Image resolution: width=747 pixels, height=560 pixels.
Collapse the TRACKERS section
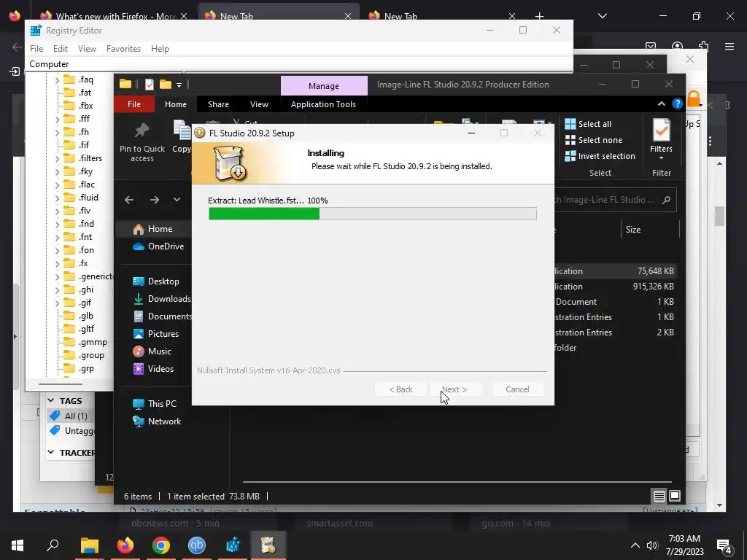click(x=51, y=452)
